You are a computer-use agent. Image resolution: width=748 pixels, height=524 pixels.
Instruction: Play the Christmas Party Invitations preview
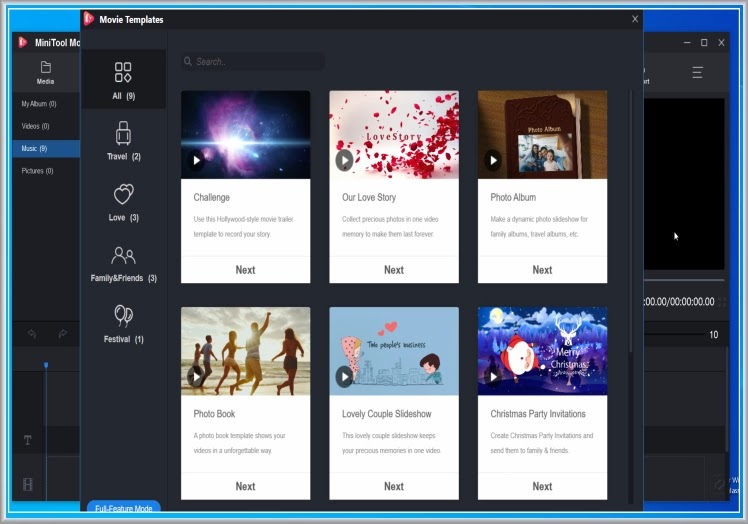pos(493,377)
